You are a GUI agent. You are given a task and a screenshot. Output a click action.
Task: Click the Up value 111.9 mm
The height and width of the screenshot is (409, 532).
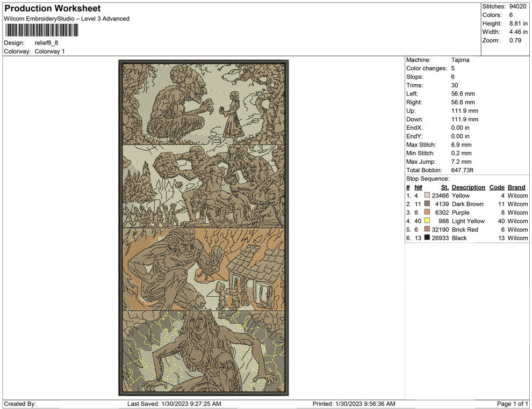pyautogui.click(x=464, y=111)
